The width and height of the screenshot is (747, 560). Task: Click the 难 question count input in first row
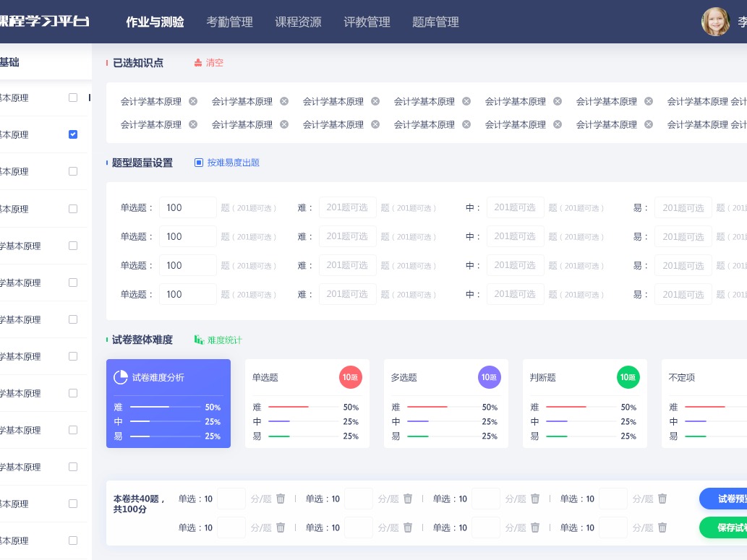(x=348, y=207)
